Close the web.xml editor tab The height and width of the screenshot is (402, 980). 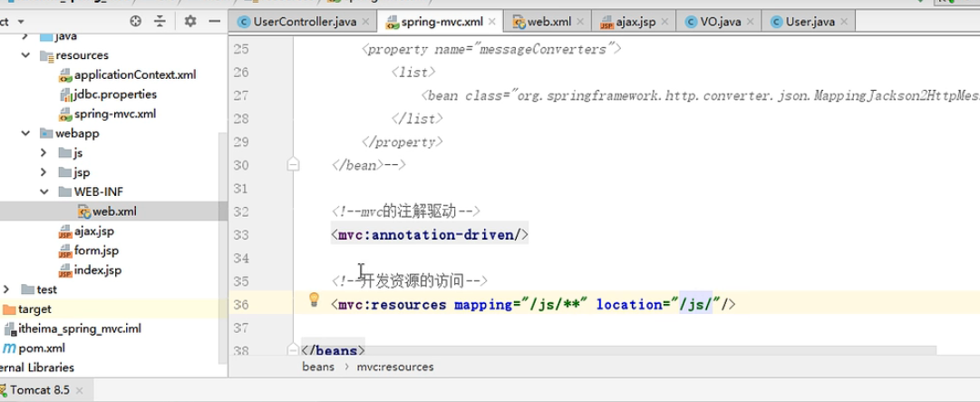tap(580, 22)
